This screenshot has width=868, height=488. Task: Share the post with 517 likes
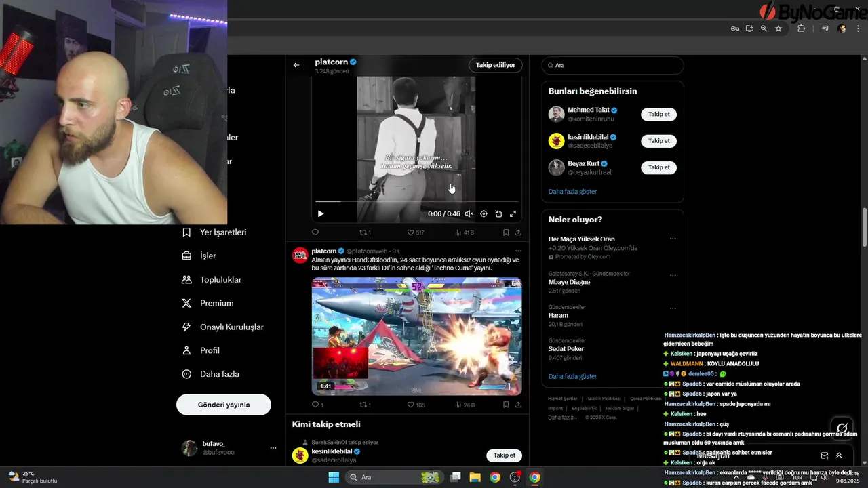(518, 232)
